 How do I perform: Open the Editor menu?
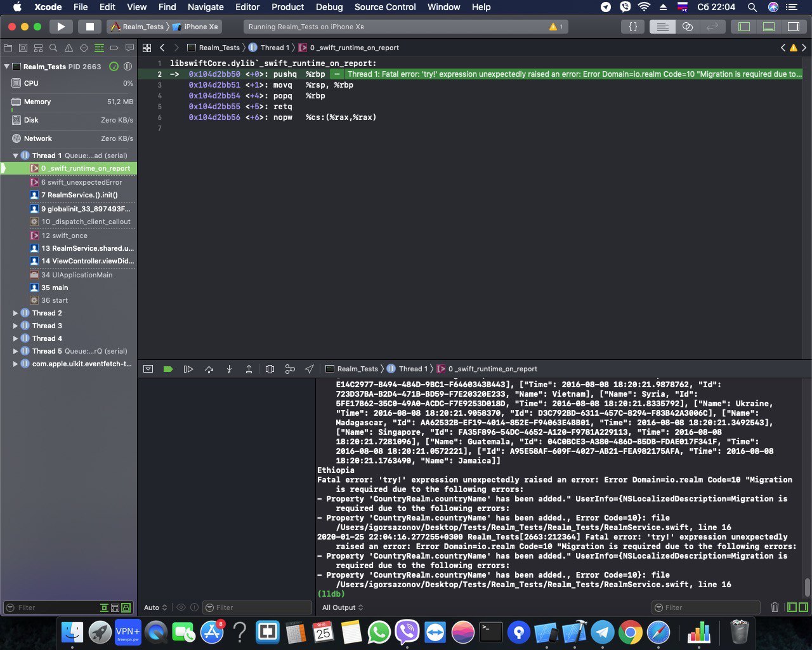247,7
